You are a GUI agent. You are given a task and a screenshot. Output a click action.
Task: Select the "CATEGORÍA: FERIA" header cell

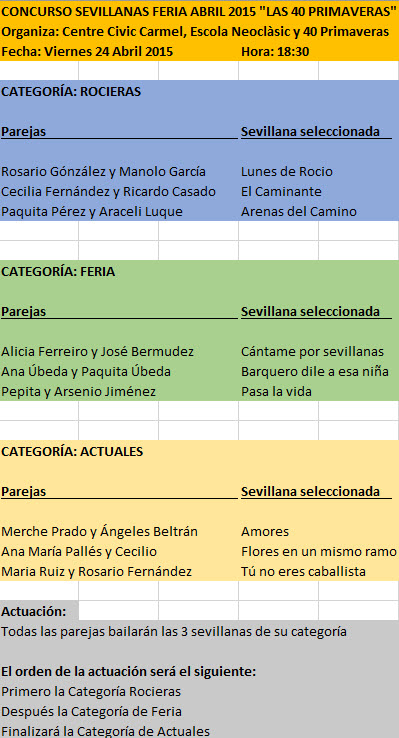tap(58, 272)
